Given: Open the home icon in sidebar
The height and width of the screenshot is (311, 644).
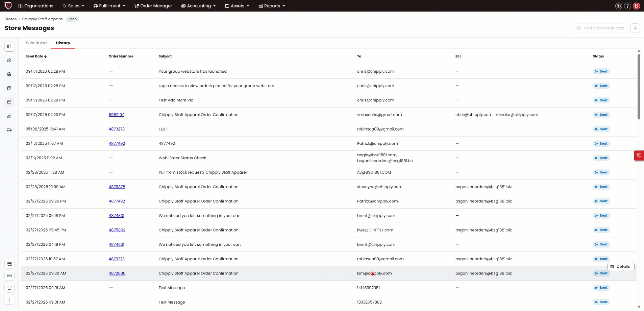Looking at the screenshot, I should point(9,61).
